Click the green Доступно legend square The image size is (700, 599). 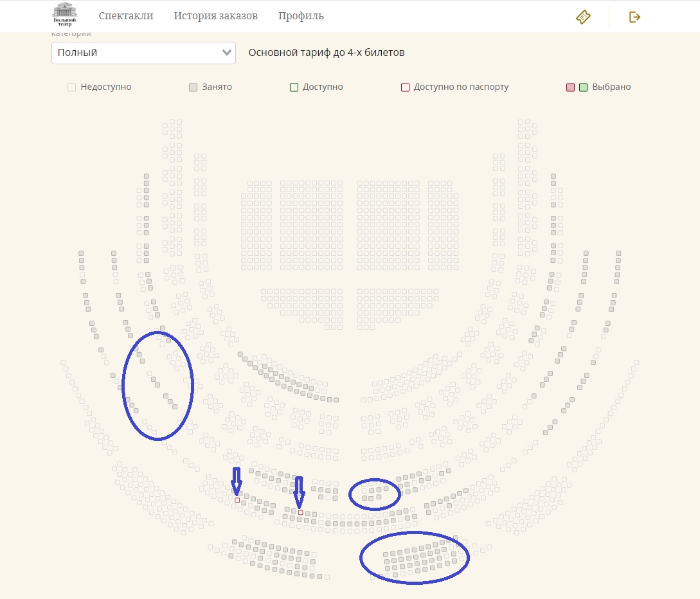click(294, 87)
